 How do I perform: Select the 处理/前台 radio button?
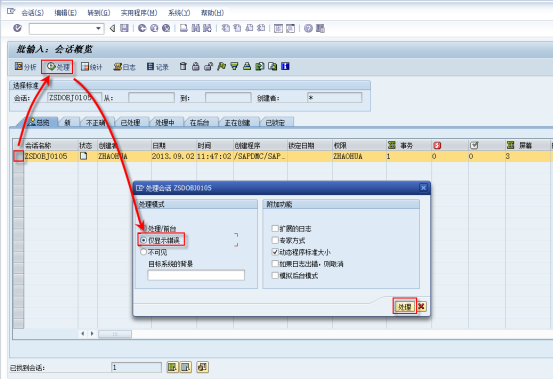(143, 229)
